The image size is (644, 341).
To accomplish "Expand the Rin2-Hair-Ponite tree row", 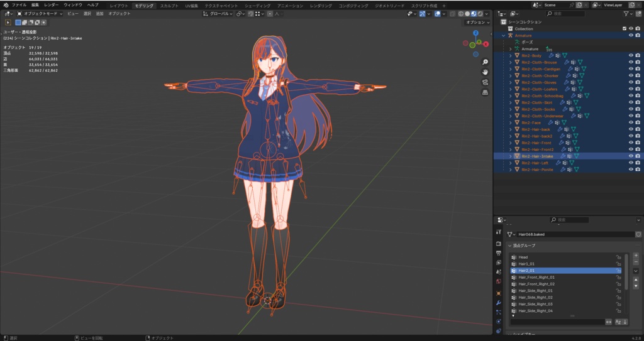I will [511, 170].
